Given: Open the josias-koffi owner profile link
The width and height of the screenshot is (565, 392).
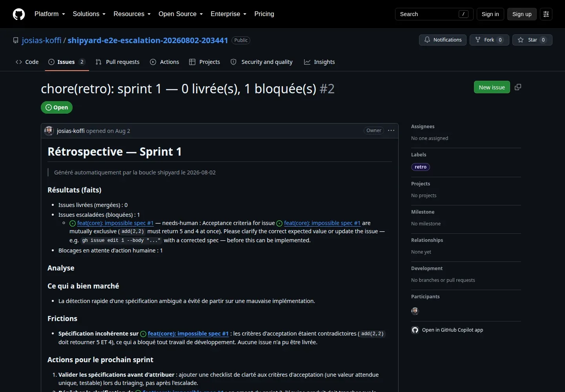Looking at the screenshot, I should tap(42, 40).
